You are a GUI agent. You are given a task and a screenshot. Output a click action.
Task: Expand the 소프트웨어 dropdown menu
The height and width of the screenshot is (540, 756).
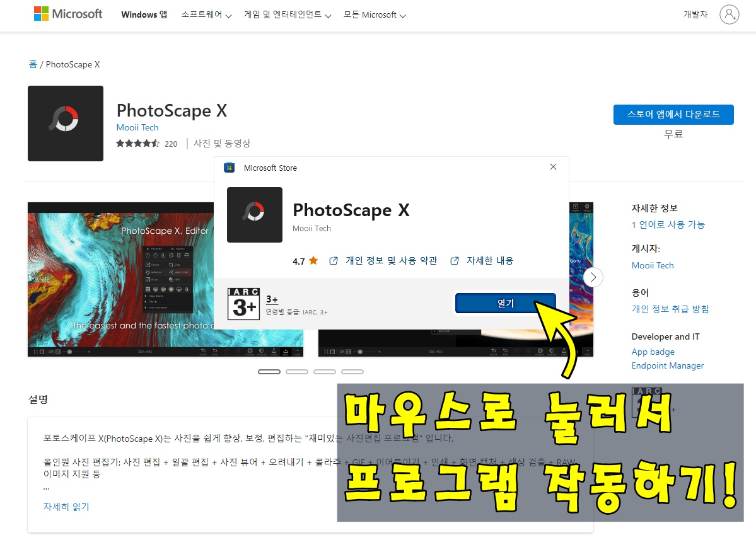(x=206, y=15)
